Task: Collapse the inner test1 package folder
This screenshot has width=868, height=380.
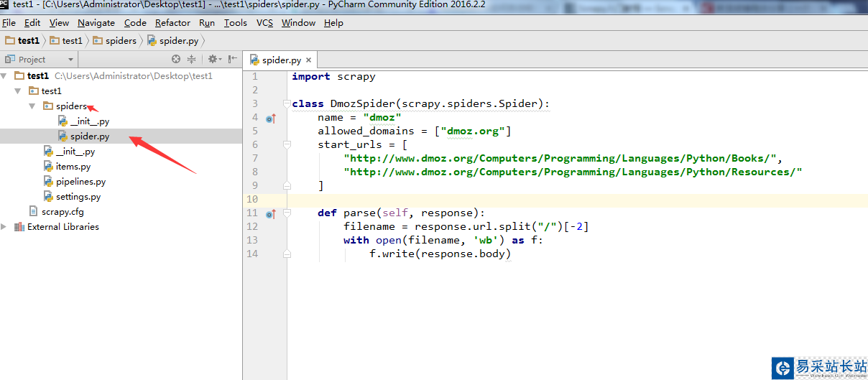Action: coord(17,91)
